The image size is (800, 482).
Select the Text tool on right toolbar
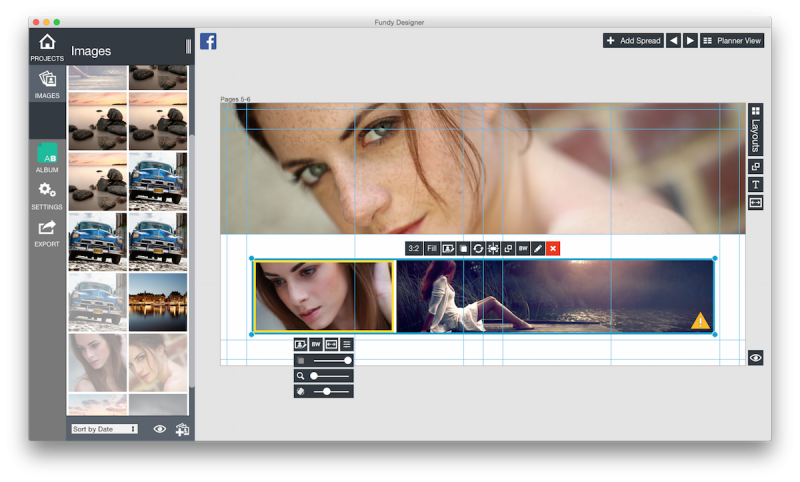(756, 185)
